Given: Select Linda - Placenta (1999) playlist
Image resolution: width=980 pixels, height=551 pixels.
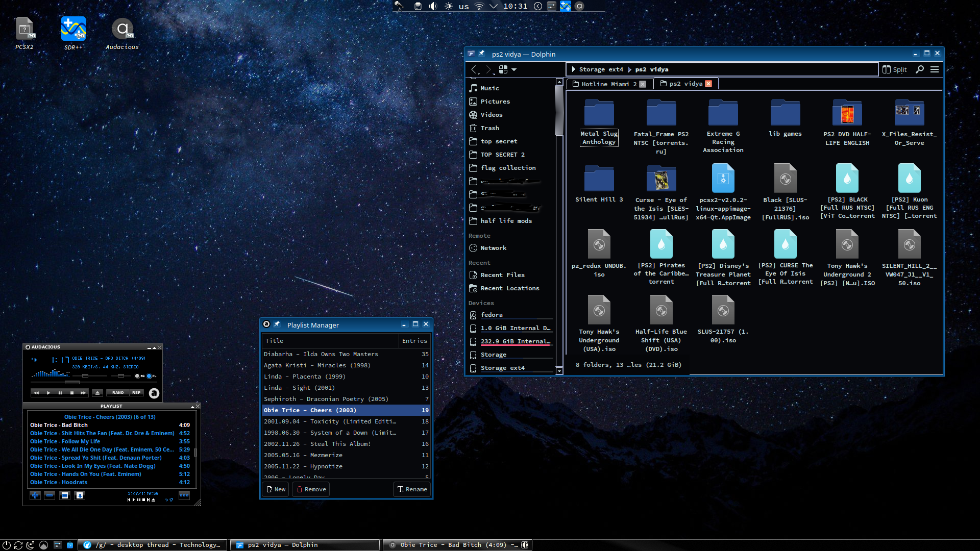Looking at the screenshot, I should (346, 377).
